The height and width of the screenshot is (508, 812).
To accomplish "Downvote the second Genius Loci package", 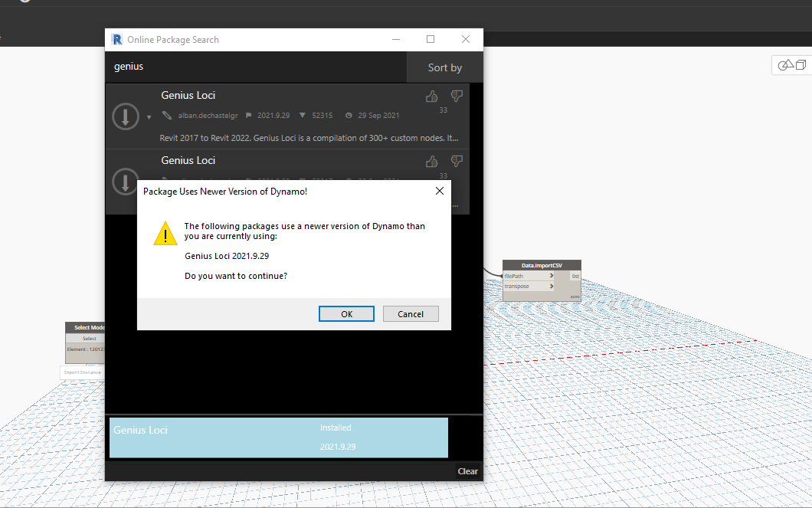I will pos(457,161).
